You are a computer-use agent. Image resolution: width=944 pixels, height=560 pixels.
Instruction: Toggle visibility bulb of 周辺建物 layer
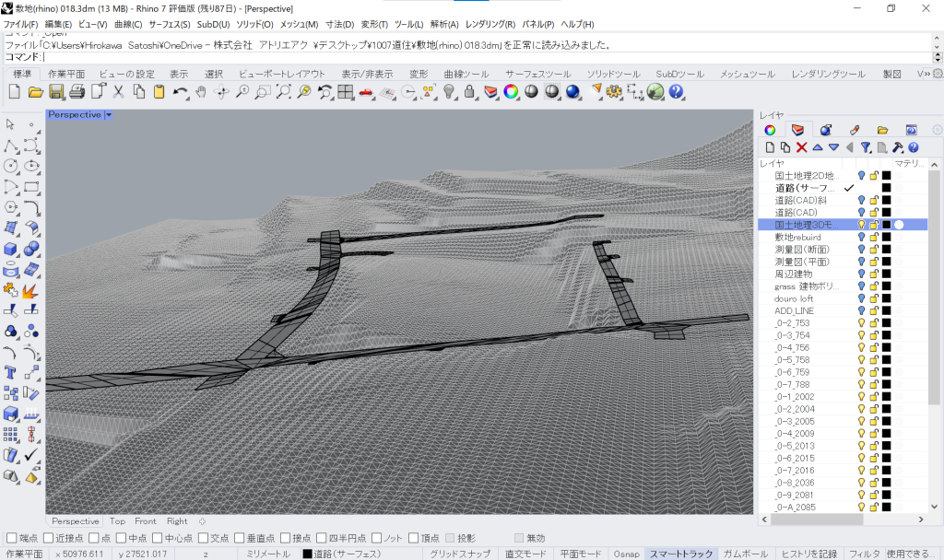862,274
